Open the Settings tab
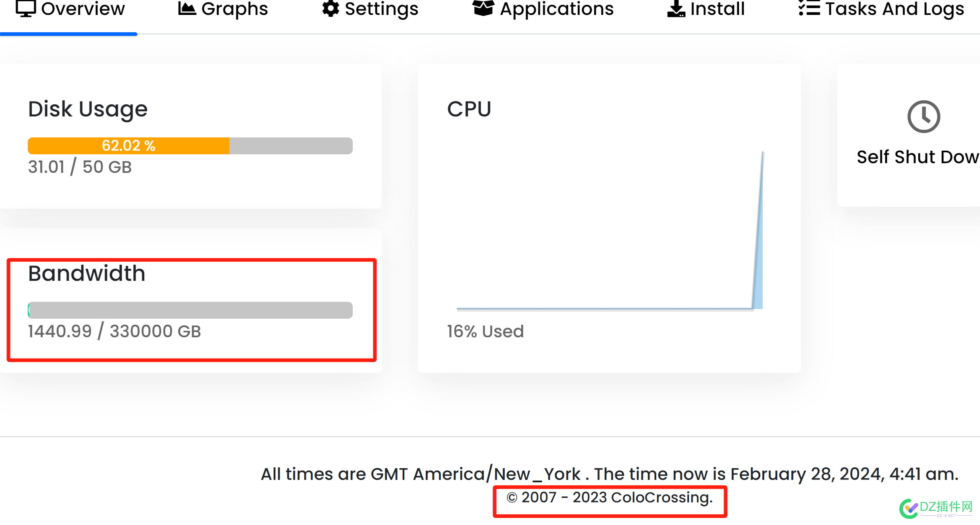980x525 pixels. [x=370, y=9]
